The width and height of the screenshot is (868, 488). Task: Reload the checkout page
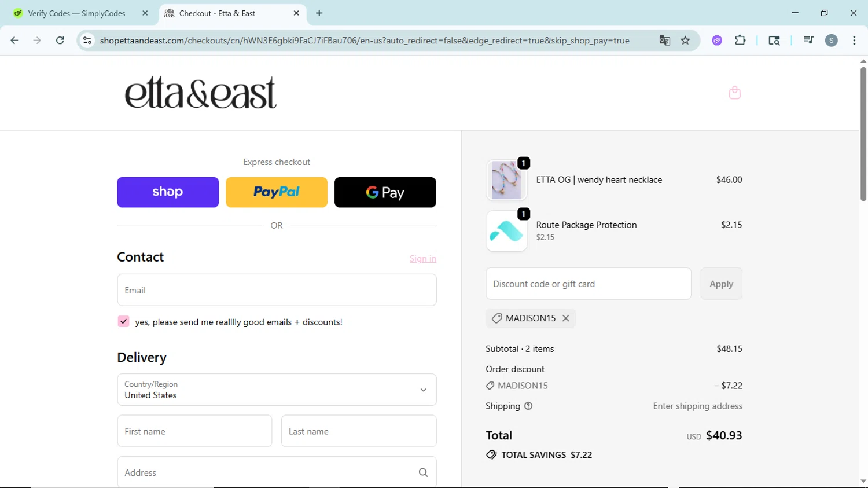tap(60, 41)
